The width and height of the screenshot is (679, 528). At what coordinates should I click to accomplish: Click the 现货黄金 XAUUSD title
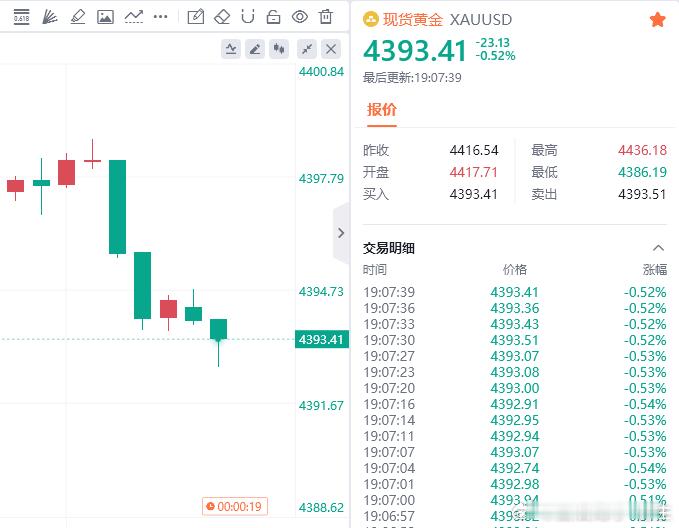[x=447, y=19]
